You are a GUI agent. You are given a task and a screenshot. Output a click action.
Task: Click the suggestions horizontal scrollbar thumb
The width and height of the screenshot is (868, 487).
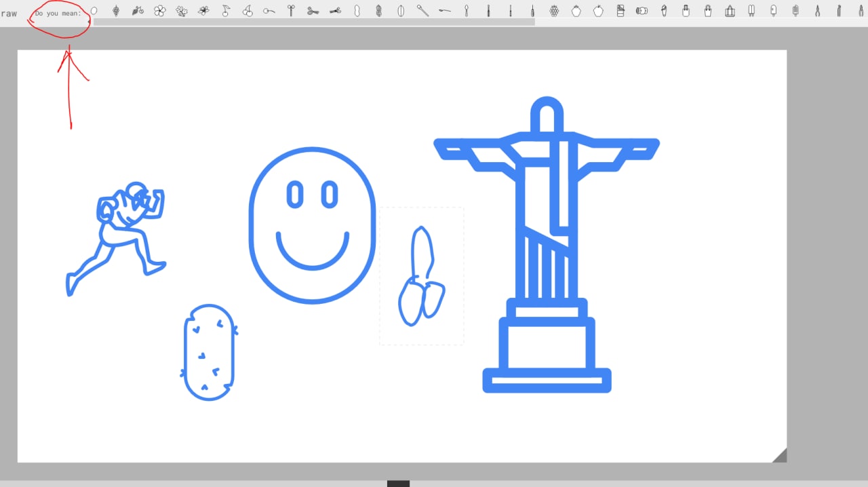pos(314,22)
